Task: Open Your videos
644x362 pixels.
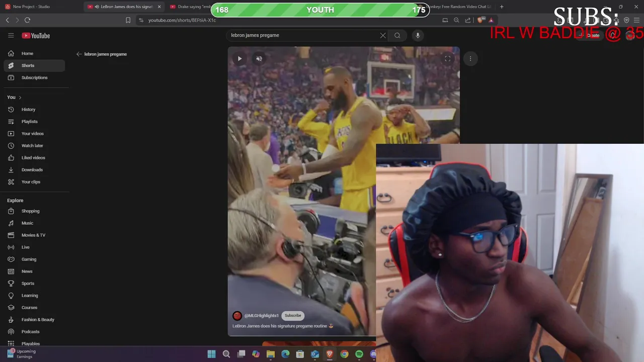Action: click(x=34, y=133)
